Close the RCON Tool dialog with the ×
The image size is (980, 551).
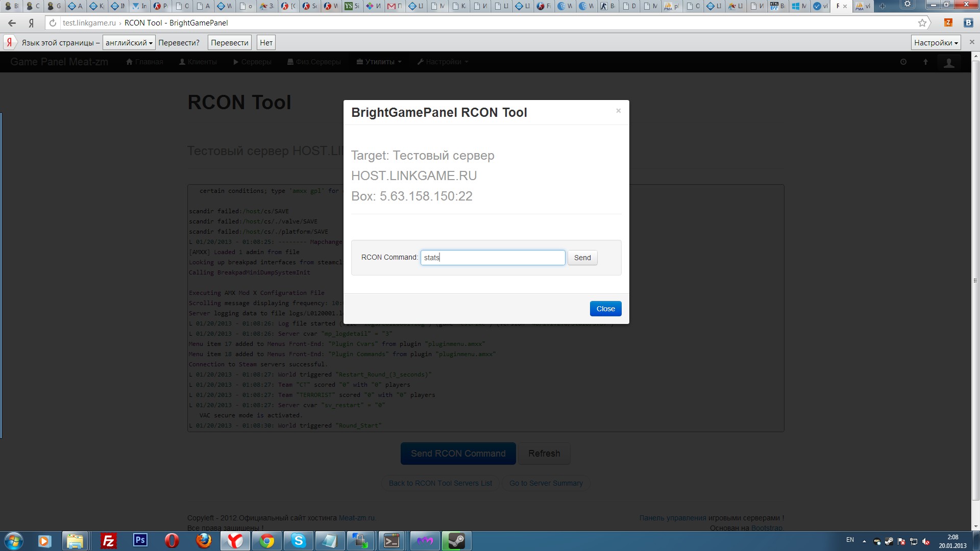tap(618, 111)
